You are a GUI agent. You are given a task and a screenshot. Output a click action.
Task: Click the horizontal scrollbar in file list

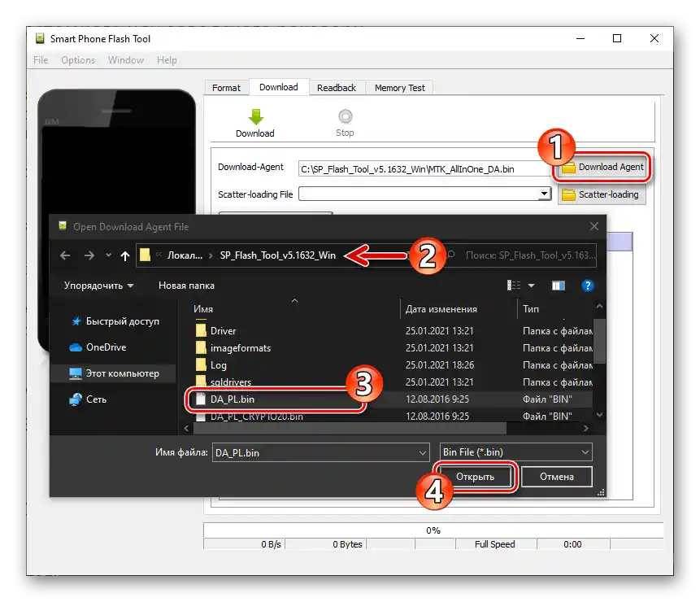(350, 428)
